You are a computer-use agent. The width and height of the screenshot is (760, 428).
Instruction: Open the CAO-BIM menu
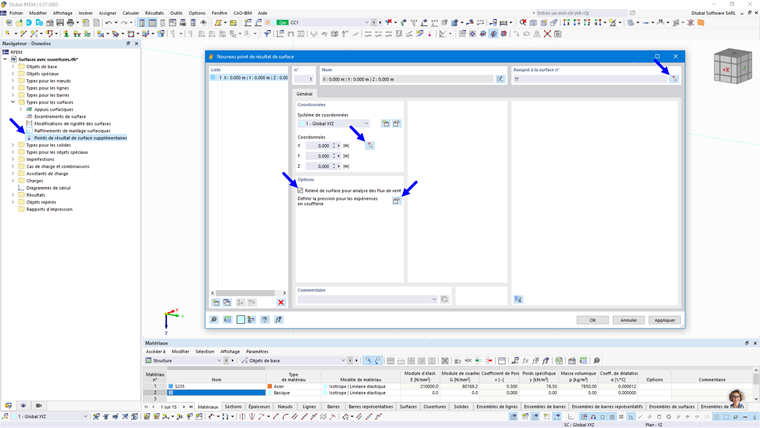242,13
